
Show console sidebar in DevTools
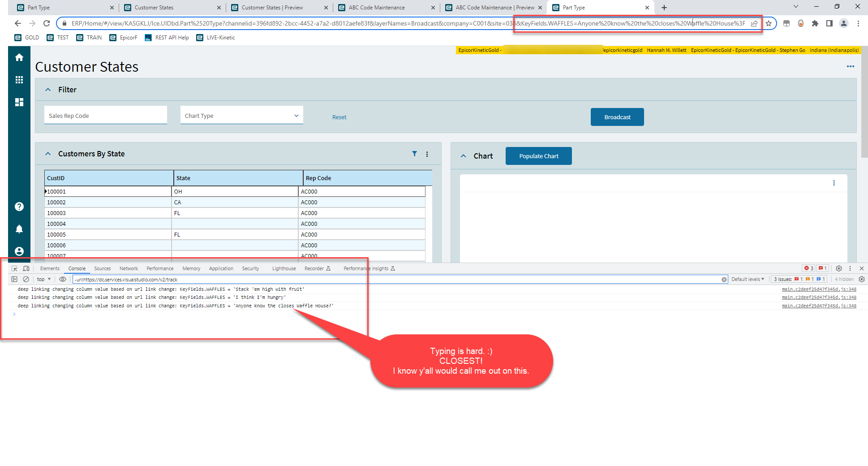pos(14,279)
